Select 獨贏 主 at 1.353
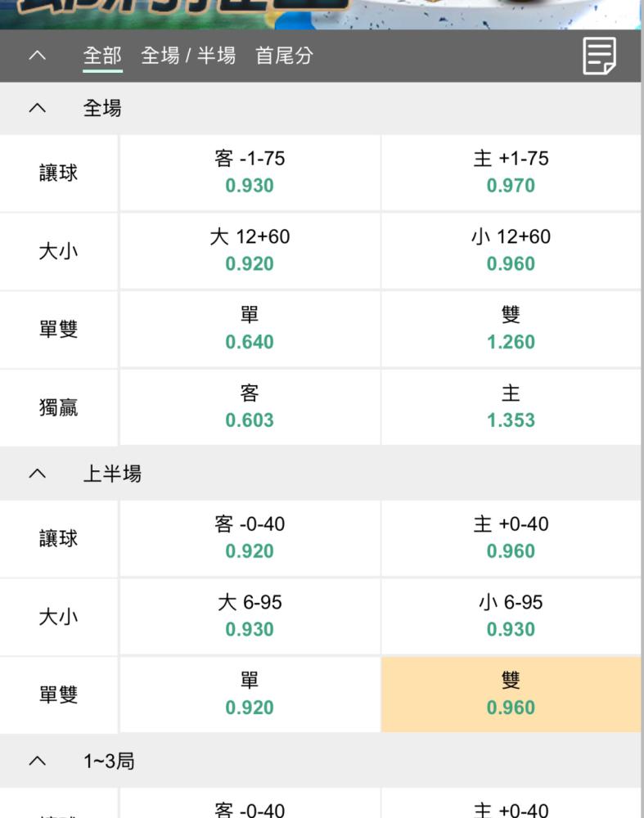Screen dimensions: 644x818 [x=511, y=407]
